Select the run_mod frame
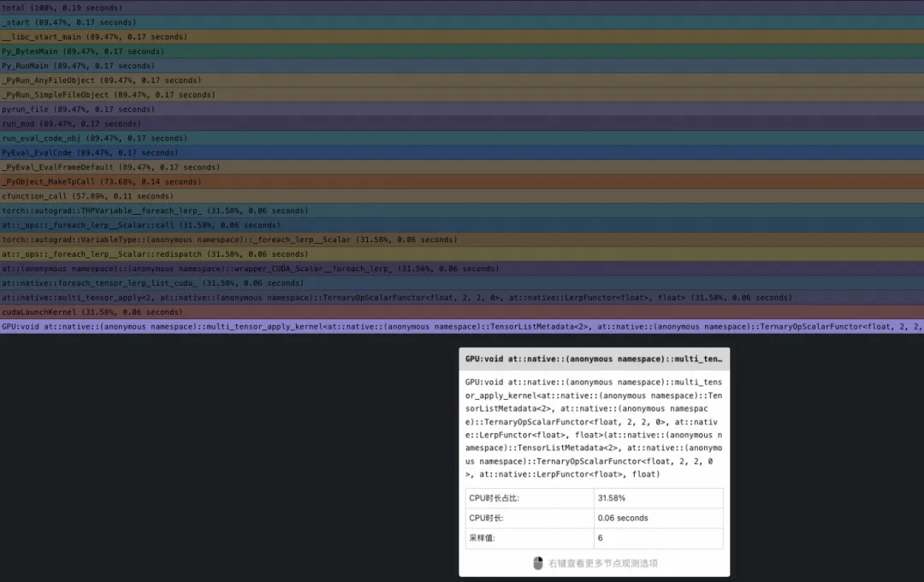The height and width of the screenshot is (582, 924). 462,124
